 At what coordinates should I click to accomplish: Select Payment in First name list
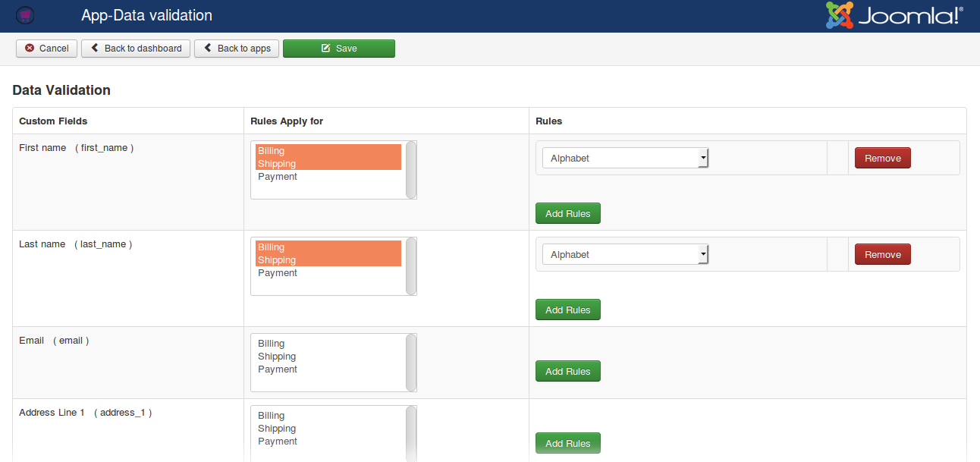[278, 177]
